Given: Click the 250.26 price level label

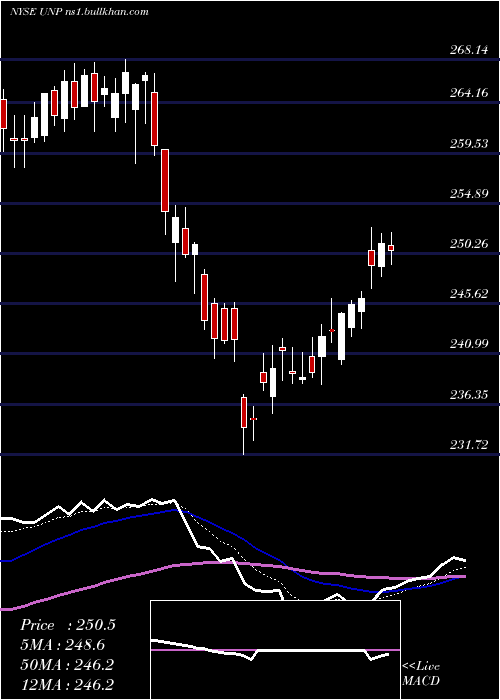Looking at the screenshot, I should (x=468, y=244).
